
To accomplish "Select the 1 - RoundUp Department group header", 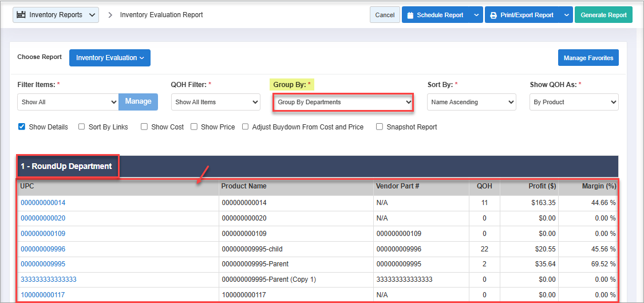I will 66,167.
